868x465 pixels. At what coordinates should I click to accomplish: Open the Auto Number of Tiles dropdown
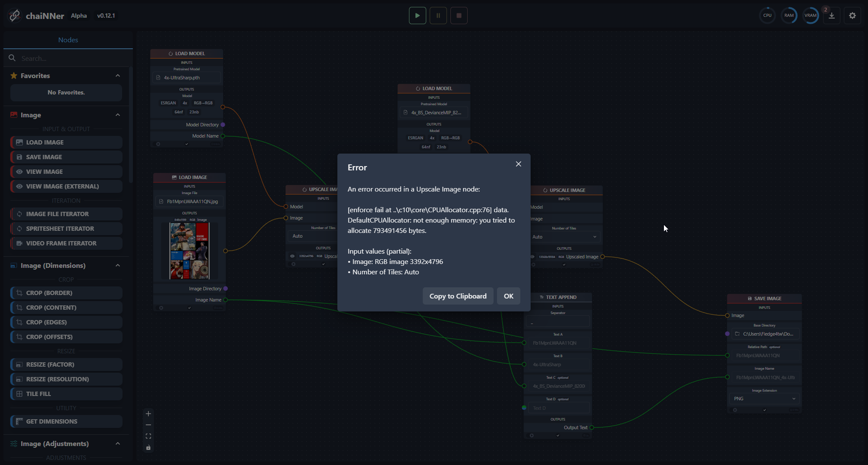[565, 236]
